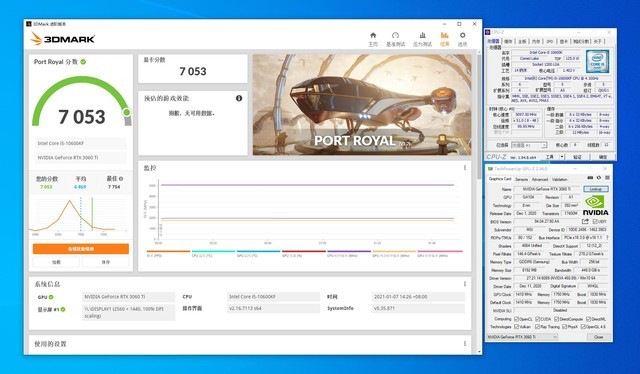
Task: Click the Save (保存) button in 3DMark
Action: coord(106,262)
